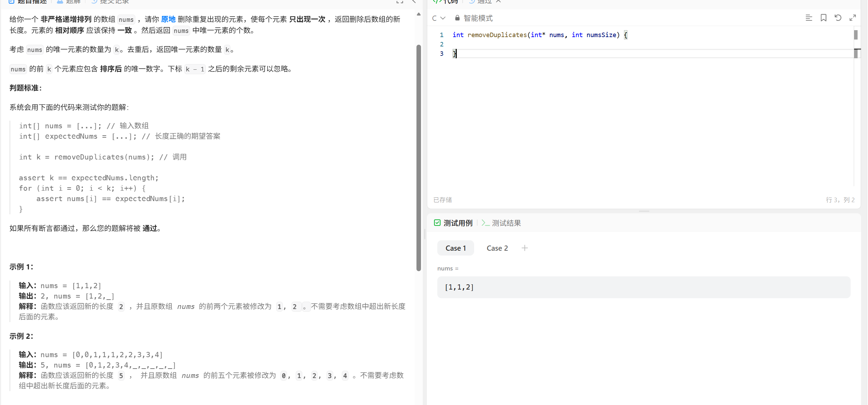Reset code with the undo arrow icon

point(838,18)
